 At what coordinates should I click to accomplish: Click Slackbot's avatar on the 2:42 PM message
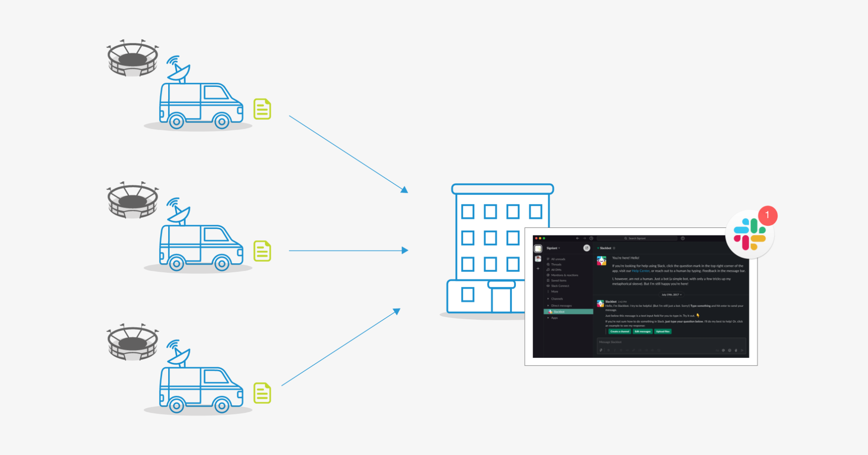[600, 303]
